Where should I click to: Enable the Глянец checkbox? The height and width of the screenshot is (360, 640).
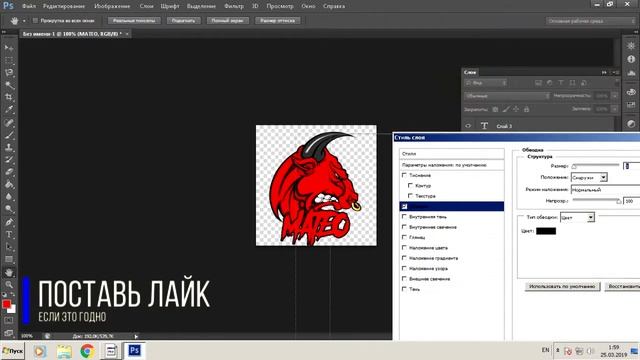[404, 237]
